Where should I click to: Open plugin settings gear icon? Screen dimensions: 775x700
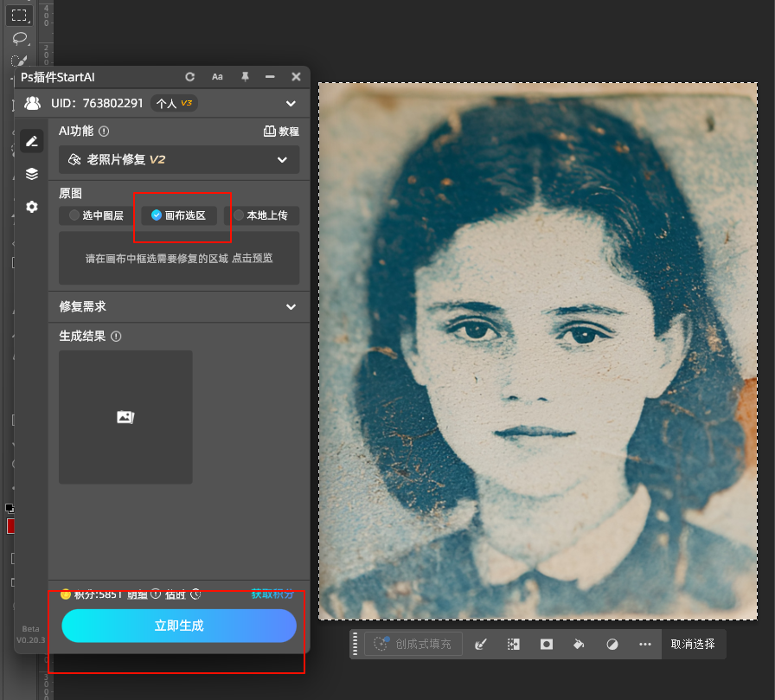(x=32, y=207)
